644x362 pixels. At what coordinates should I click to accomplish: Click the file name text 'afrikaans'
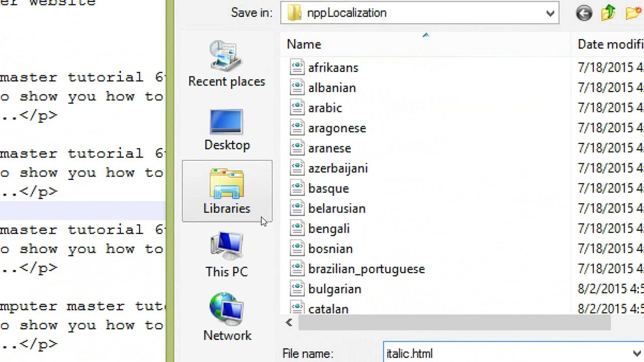click(x=333, y=68)
